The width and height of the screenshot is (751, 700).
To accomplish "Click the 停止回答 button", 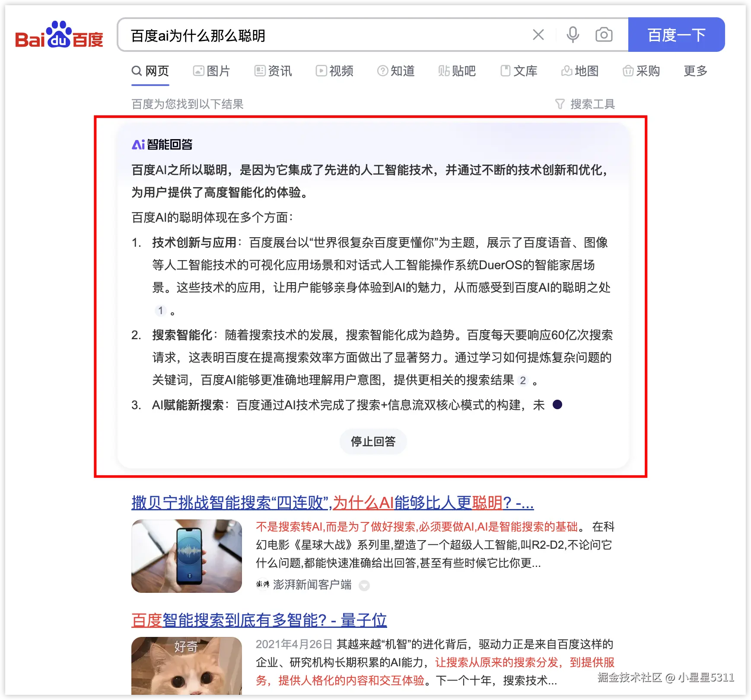I will (373, 442).
